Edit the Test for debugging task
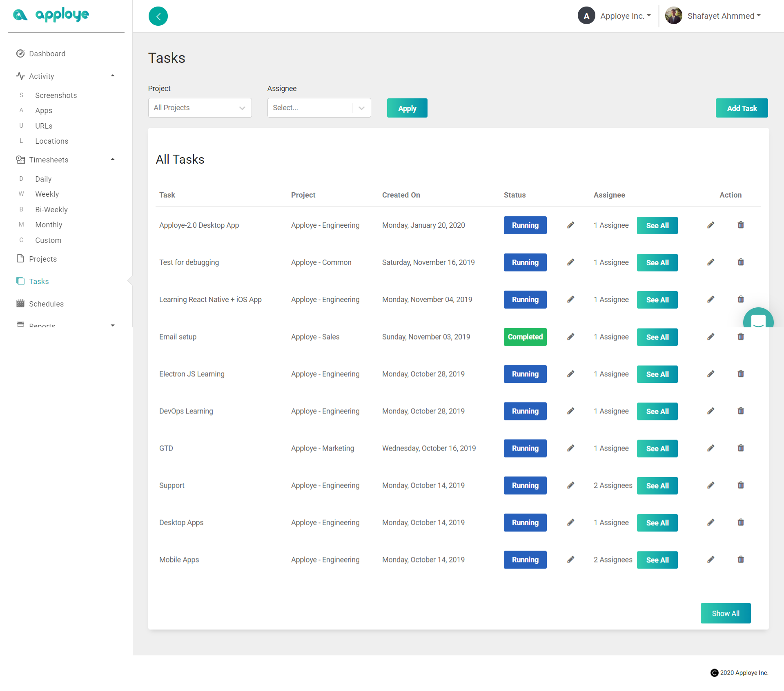784x691 pixels. click(x=711, y=262)
